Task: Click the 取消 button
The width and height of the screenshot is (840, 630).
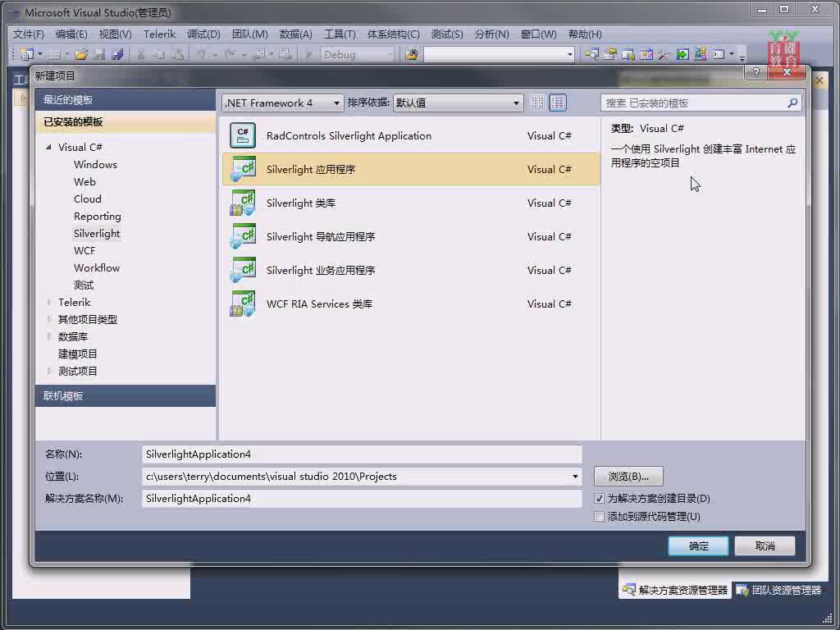Action: 765,546
